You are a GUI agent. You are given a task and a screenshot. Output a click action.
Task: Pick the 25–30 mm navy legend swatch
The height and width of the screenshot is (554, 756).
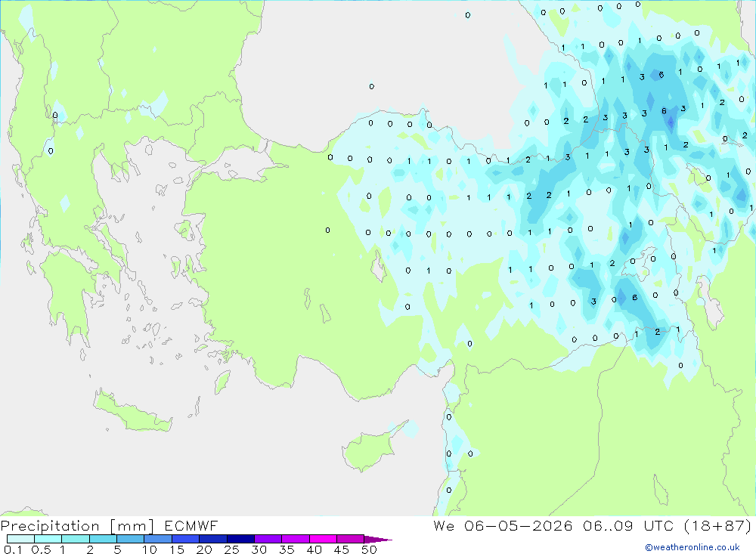[240, 539]
